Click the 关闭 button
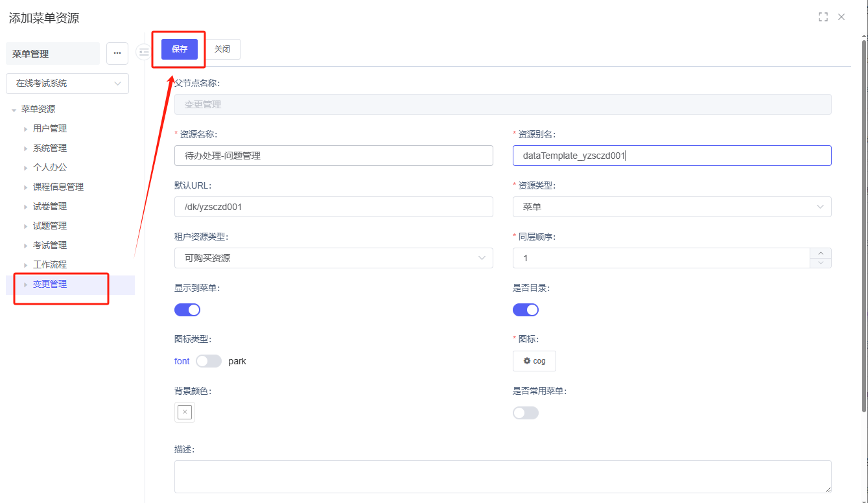 click(x=222, y=49)
